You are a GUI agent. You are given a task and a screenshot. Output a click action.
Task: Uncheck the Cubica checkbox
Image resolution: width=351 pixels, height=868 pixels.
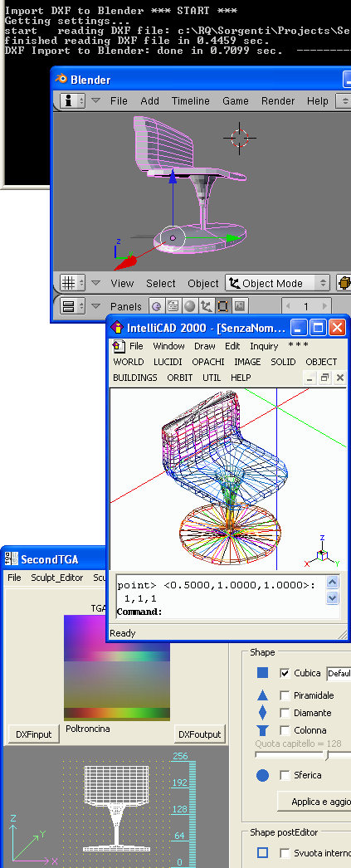coord(285,673)
